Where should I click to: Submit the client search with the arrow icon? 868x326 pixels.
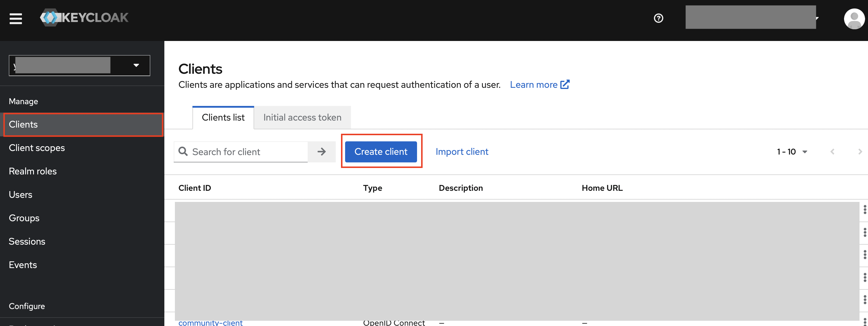pos(321,152)
